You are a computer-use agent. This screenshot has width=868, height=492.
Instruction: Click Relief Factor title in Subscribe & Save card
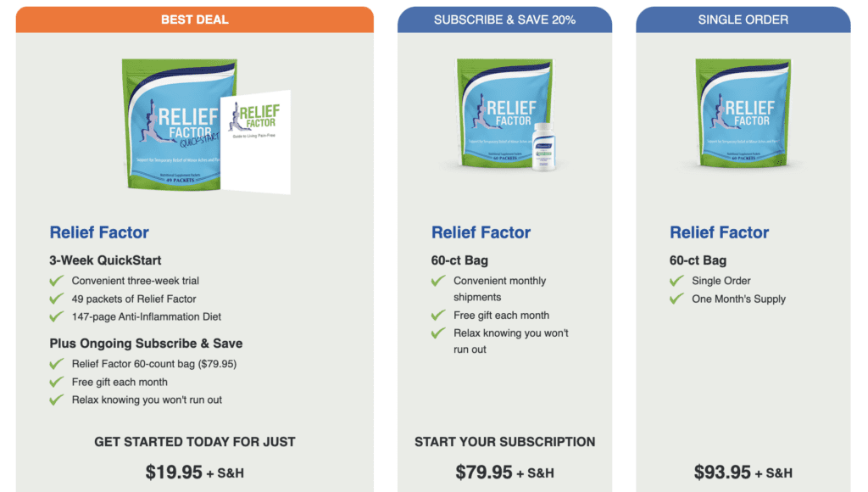click(x=481, y=232)
